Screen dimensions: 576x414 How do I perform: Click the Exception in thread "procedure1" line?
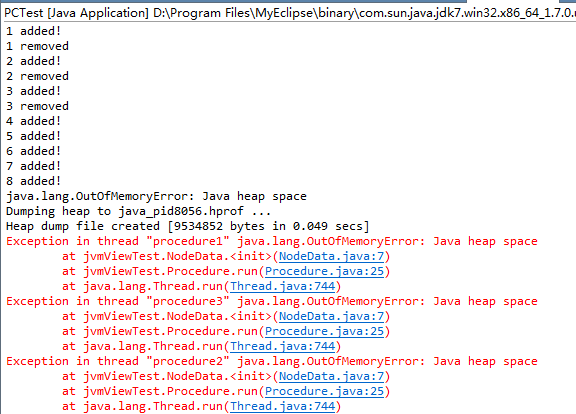272,241
